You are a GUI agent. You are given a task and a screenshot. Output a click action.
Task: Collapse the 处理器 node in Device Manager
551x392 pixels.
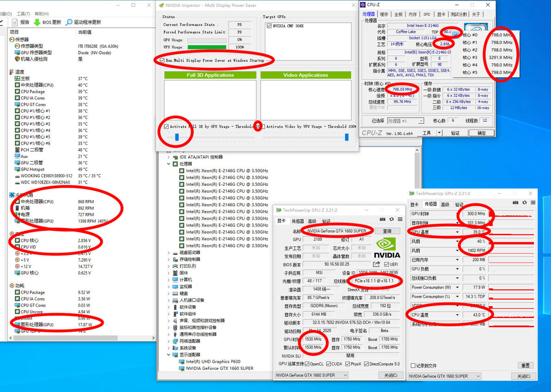tap(169, 164)
